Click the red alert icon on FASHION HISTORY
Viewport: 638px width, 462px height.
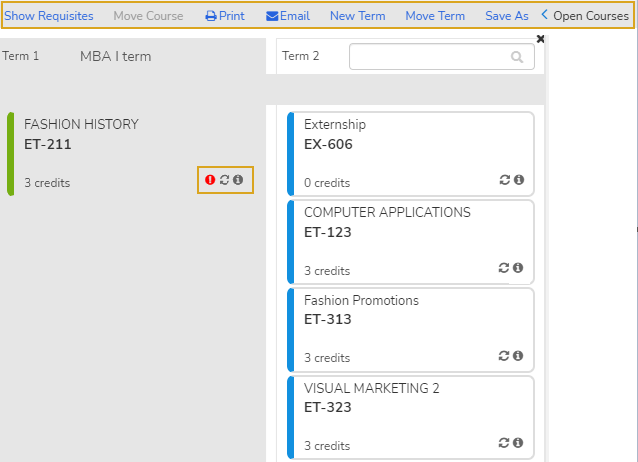click(210, 180)
